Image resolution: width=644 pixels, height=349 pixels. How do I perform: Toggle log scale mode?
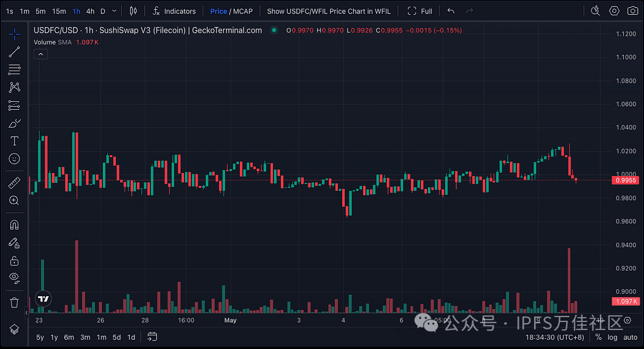[612, 337]
